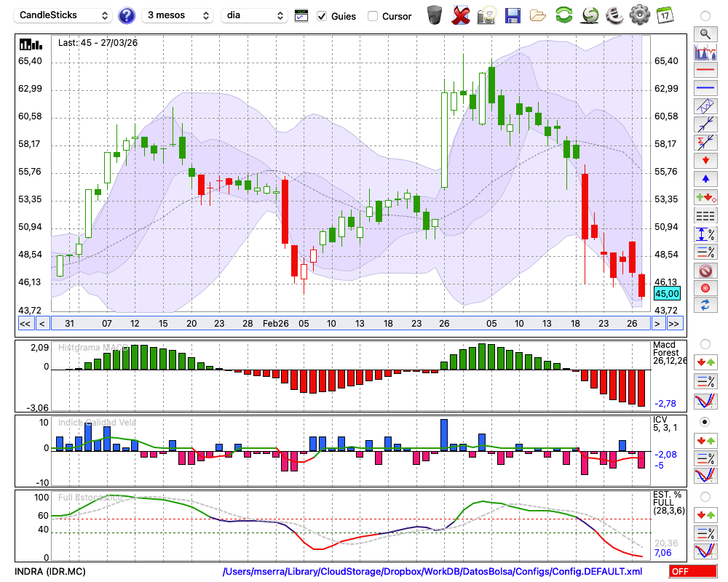Screen dimensions: 728x582
Task: Select the red horizontal line drawing tool
Action: tap(705, 70)
